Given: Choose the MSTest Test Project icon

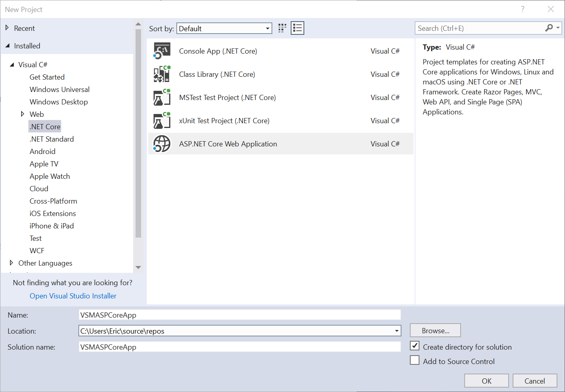Looking at the screenshot, I should pyautogui.click(x=162, y=98).
